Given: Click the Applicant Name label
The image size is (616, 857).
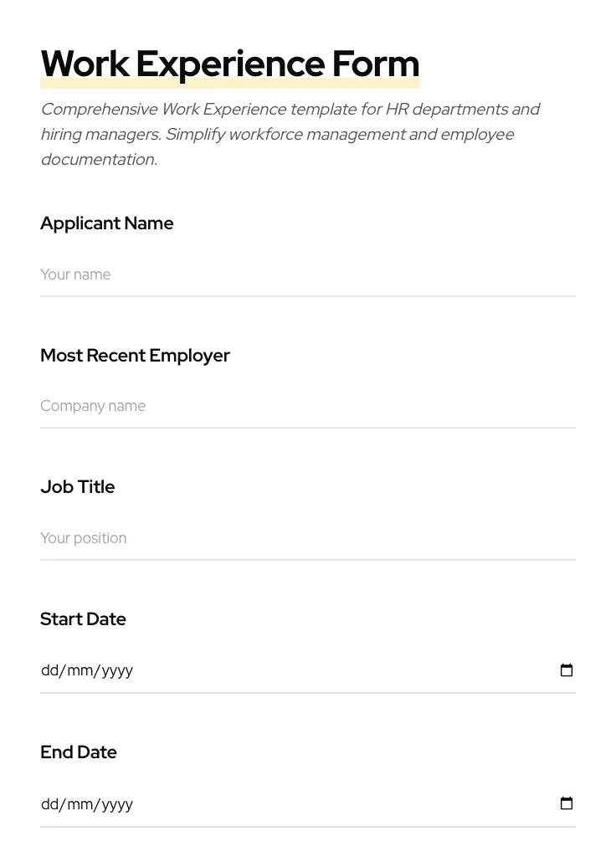Looking at the screenshot, I should pyautogui.click(x=107, y=223).
